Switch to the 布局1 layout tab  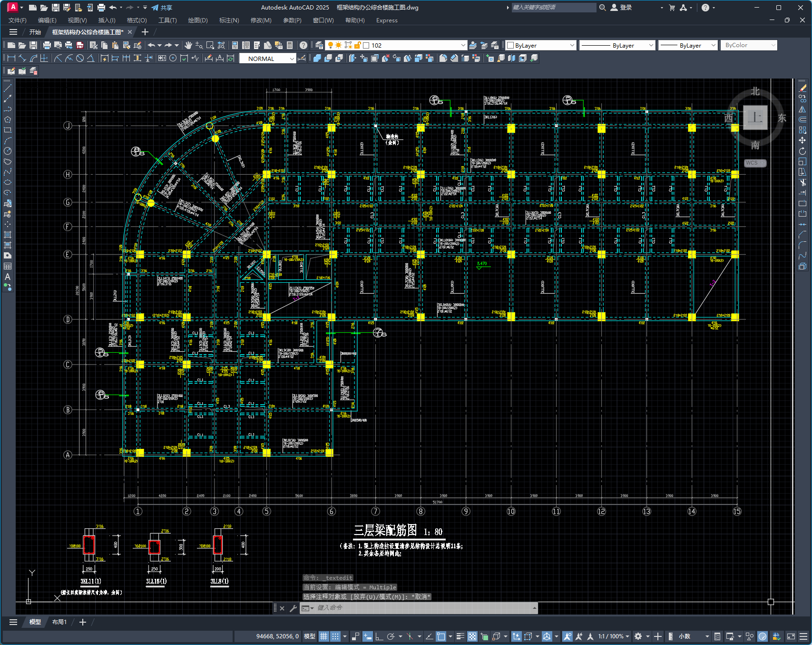(x=59, y=622)
